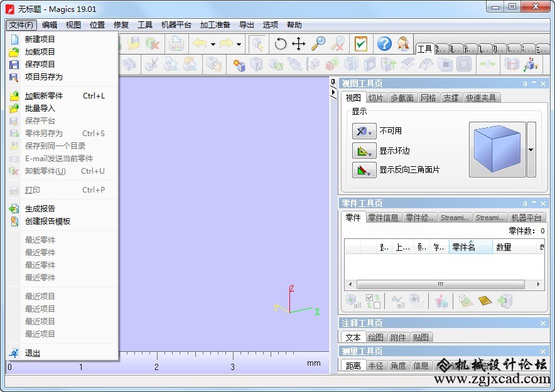Viewport: 555px width, 392px height.
Task: Click the support headset person icon
Action: [x=403, y=44]
